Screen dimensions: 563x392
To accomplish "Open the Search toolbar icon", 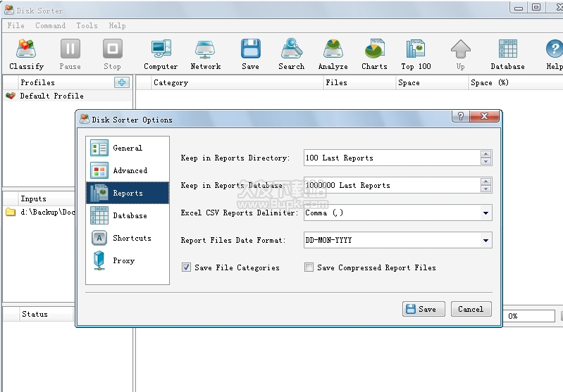I will click(291, 54).
